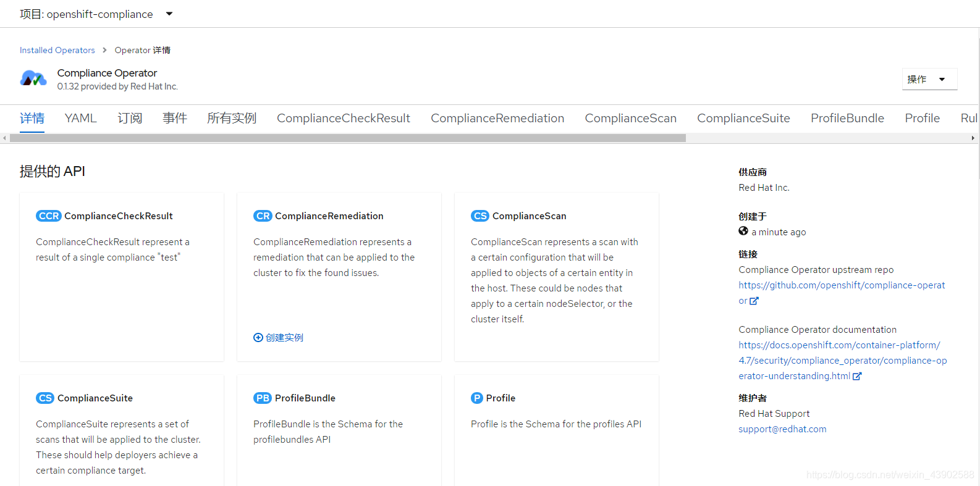The image size is (980, 486).
Task: Open the project openshift-compliance dropdown
Action: click(96, 14)
